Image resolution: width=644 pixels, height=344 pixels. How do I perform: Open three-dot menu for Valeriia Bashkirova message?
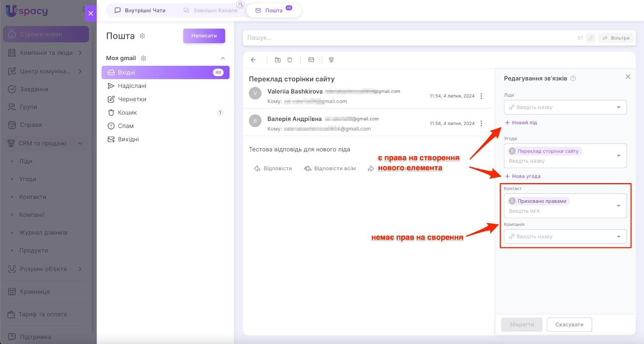481,96
